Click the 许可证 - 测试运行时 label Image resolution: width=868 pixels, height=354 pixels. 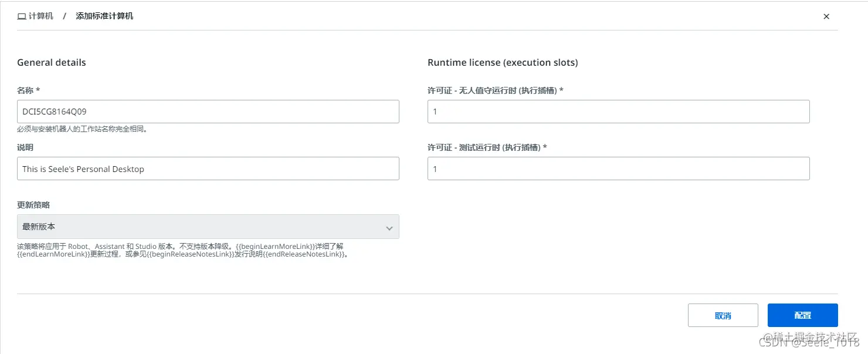tap(487, 147)
